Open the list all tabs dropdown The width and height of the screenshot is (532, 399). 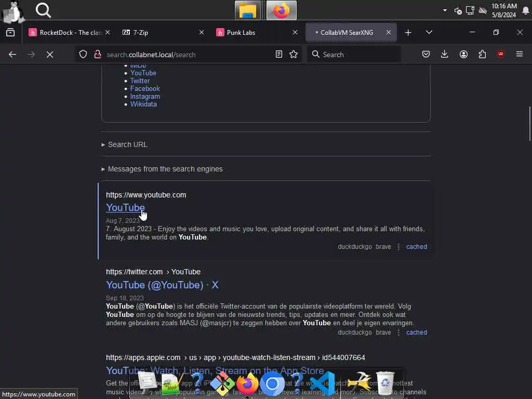(x=429, y=32)
